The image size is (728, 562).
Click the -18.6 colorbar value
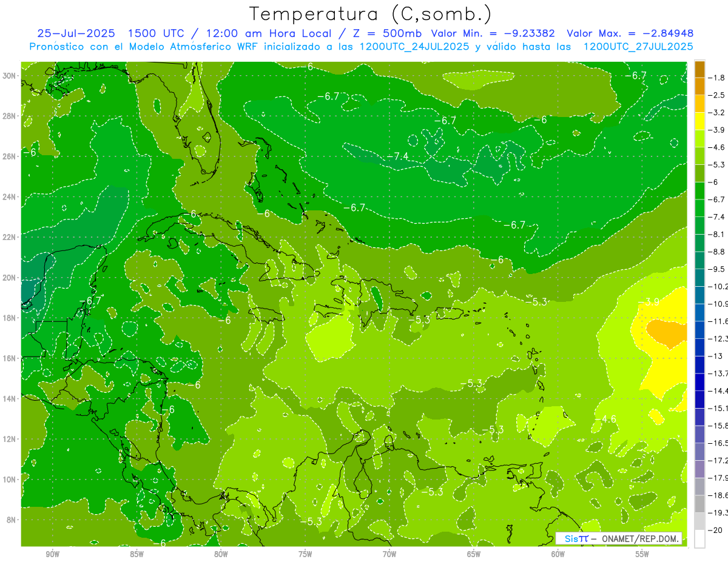click(x=719, y=495)
